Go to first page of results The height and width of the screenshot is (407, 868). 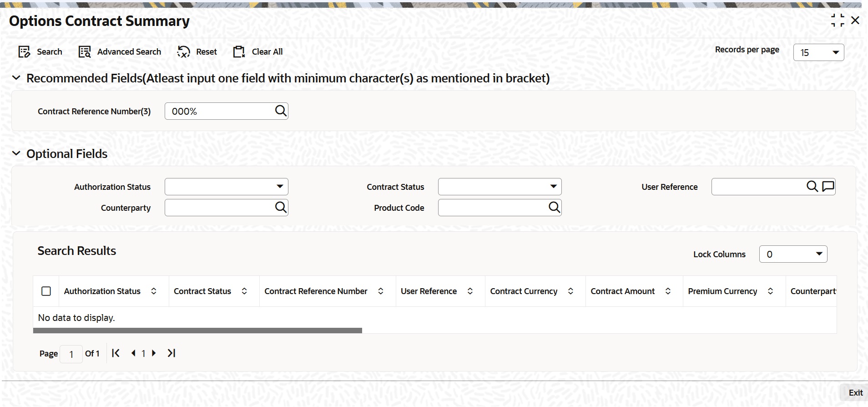click(116, 353)
